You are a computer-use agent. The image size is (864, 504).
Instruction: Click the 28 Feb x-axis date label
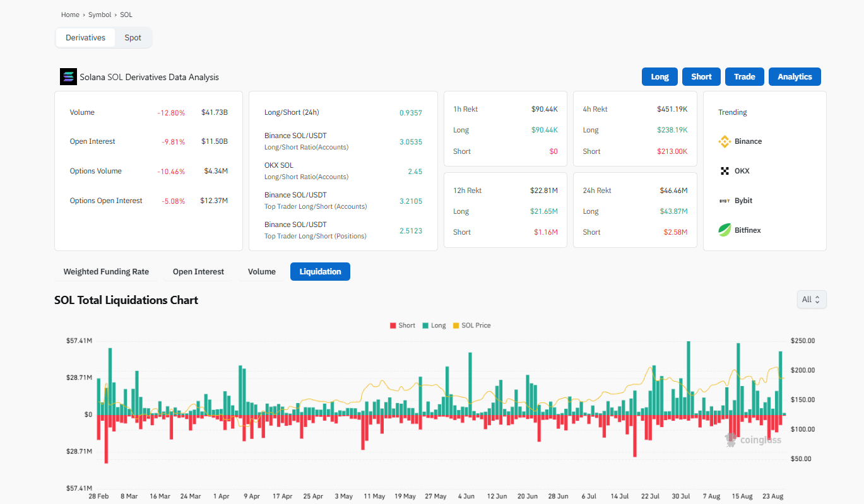point(98,496)
